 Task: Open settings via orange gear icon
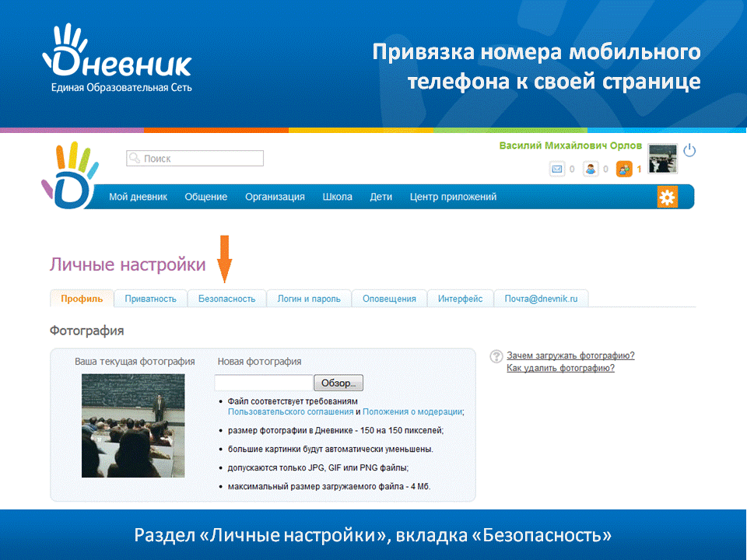pos(667,197)
